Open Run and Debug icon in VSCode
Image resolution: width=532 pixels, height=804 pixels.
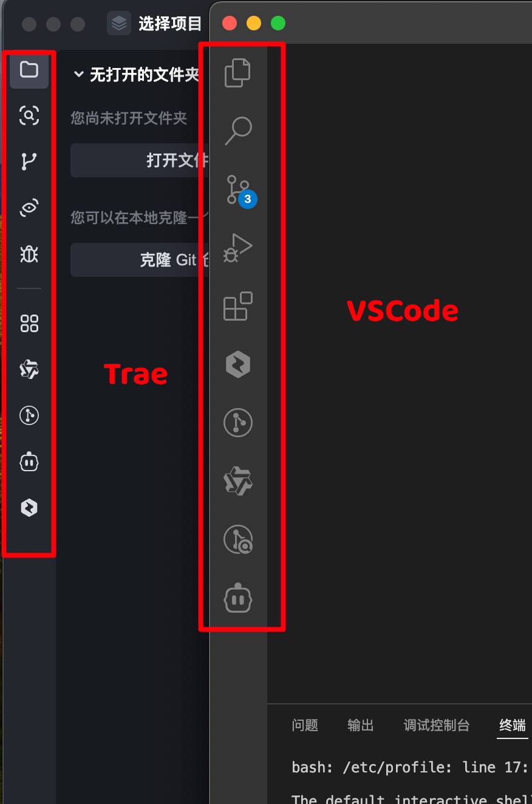click(238, 247)
